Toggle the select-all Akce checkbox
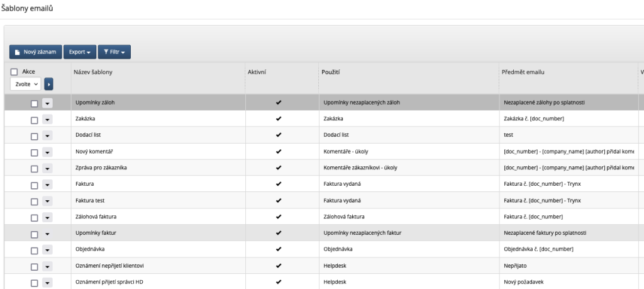 point(14,72)
